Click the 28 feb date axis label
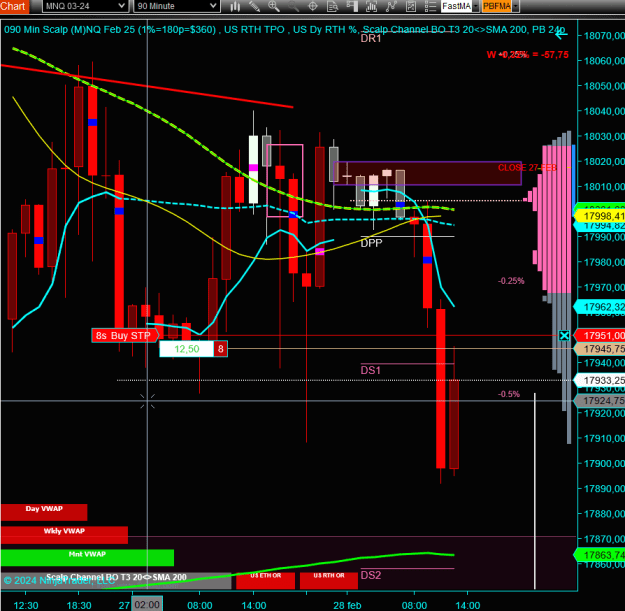This screenshot has width=625, height=611. (347, 605)
